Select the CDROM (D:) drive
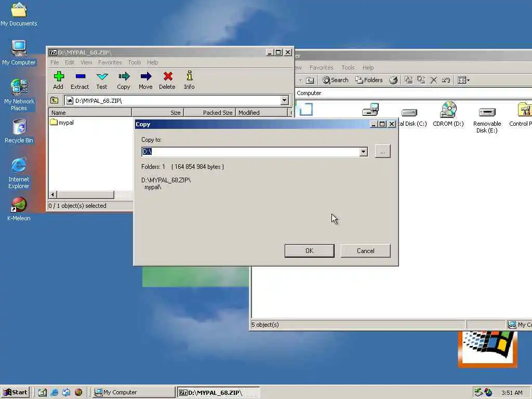The height and width of the screenshot is (399, 532). click(448, 114)
